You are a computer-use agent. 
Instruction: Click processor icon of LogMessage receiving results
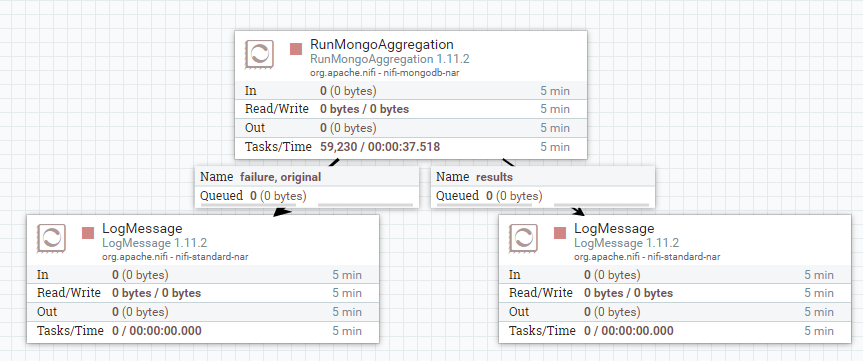(x=523, y=238)
